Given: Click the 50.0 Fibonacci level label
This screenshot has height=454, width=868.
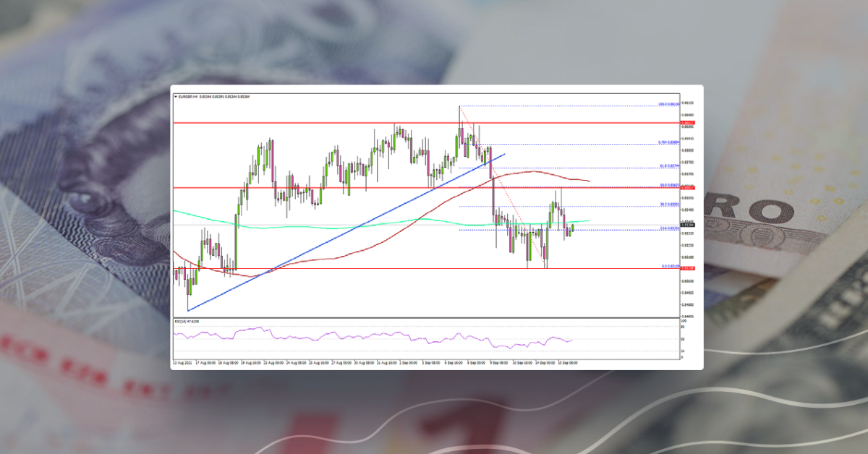Looking at the screenshot, I should click(667, 185).
